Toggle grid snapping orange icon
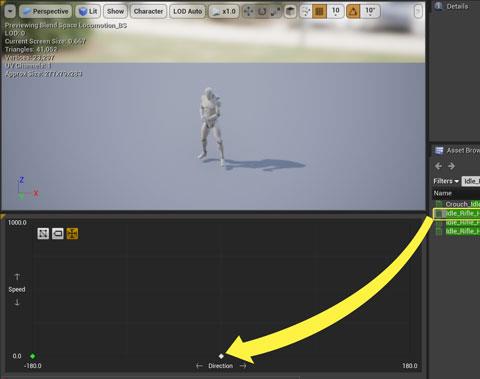 coord(319,12)
